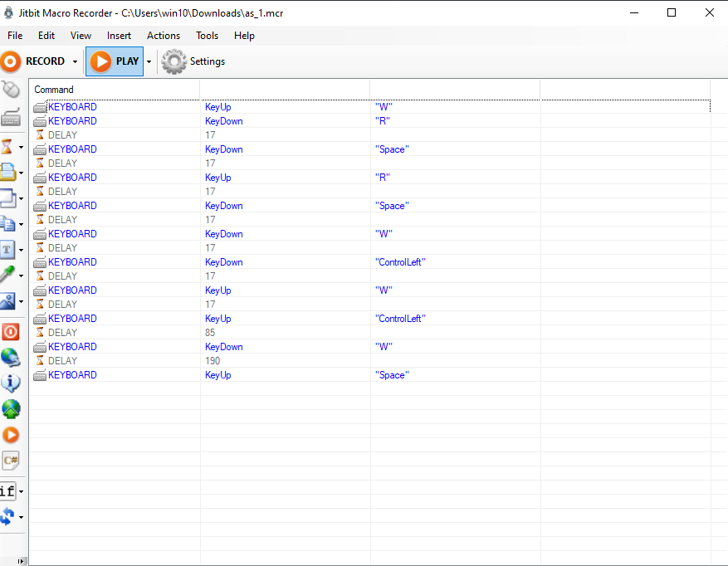Open the View menu
The image size is (728, 566).
81,36
